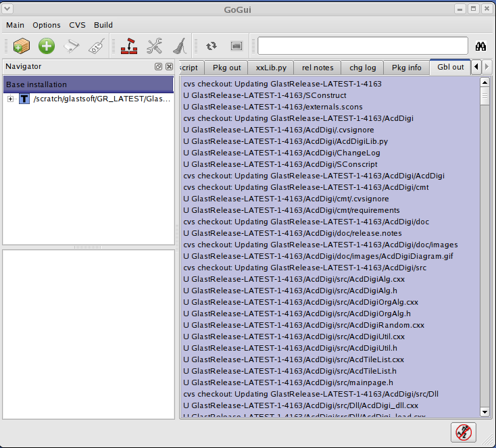Click the 'Updating ...AcdDigi/src/Dll' line
496x448 pixels.
click(311, 394)
